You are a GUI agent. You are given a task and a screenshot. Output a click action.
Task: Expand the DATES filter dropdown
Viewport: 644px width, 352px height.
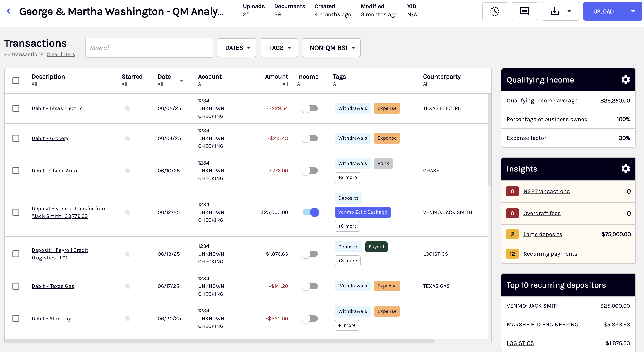click(x=237, y=48)
